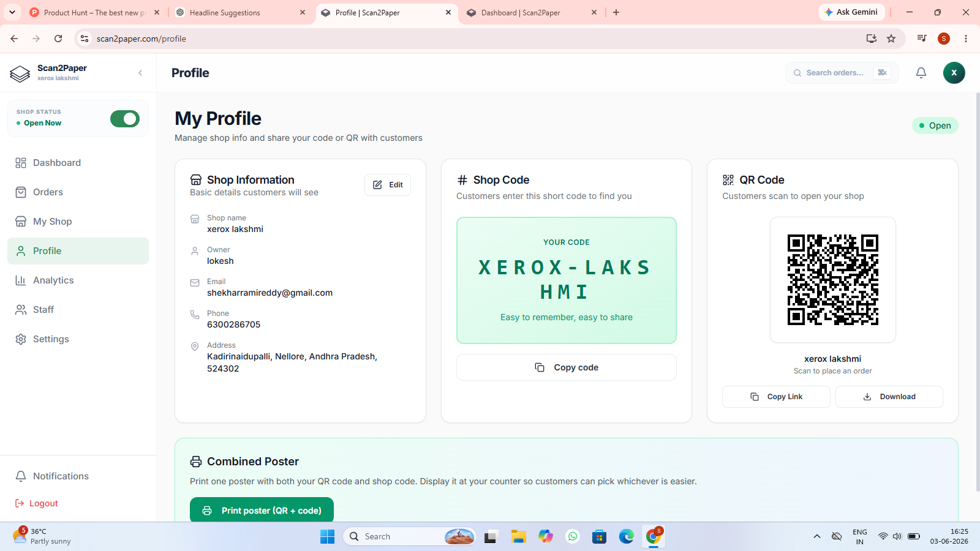Click Print poster (QR + code) button
The height and width of the screenshot is (551, 980).
[262, 511]
